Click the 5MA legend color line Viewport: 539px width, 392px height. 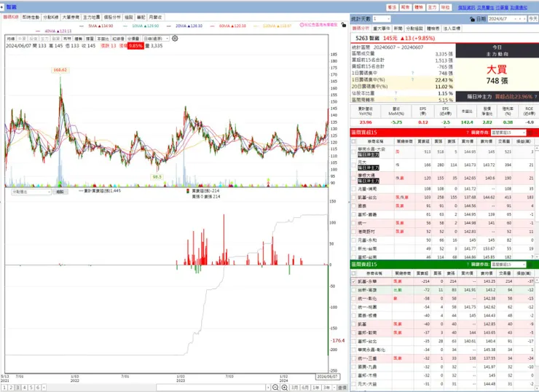pyautogui.click(x=82, y=26)
